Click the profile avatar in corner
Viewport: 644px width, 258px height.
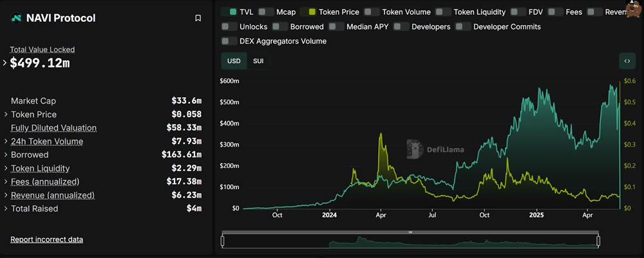click(x=634, y=8)
